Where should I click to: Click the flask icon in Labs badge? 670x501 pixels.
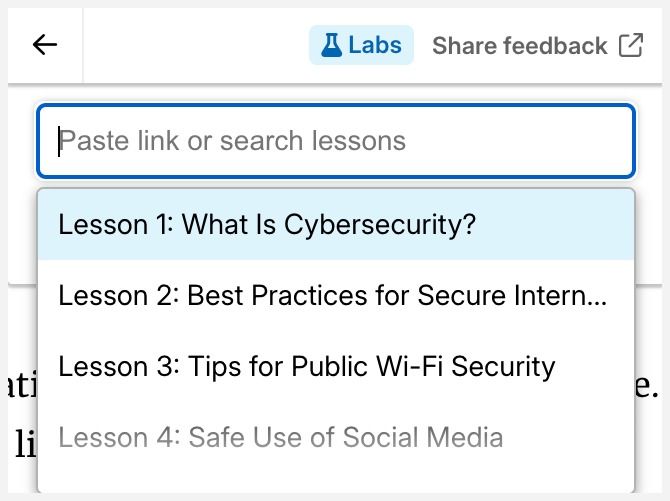click(331, 45)
